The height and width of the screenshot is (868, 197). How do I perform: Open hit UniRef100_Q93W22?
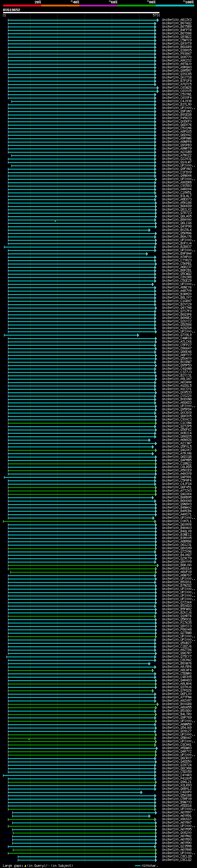pos(177,37)
